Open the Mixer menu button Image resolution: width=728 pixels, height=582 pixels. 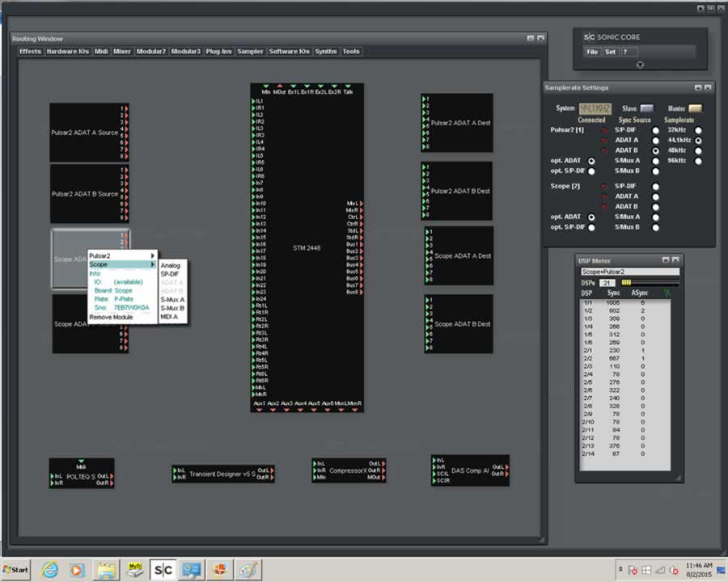[122, 52]
